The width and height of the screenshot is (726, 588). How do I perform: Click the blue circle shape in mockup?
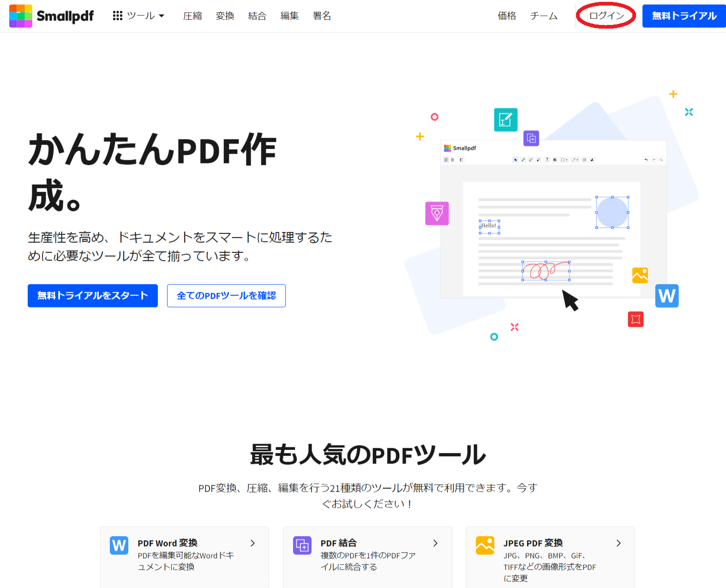[x=612, y=212]
